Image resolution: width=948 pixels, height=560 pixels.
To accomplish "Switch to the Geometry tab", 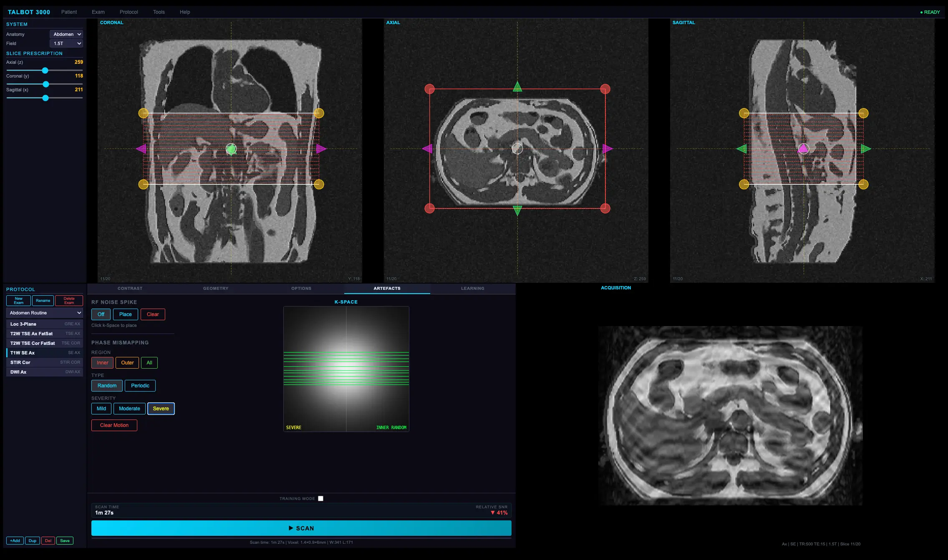I will 216,289.
